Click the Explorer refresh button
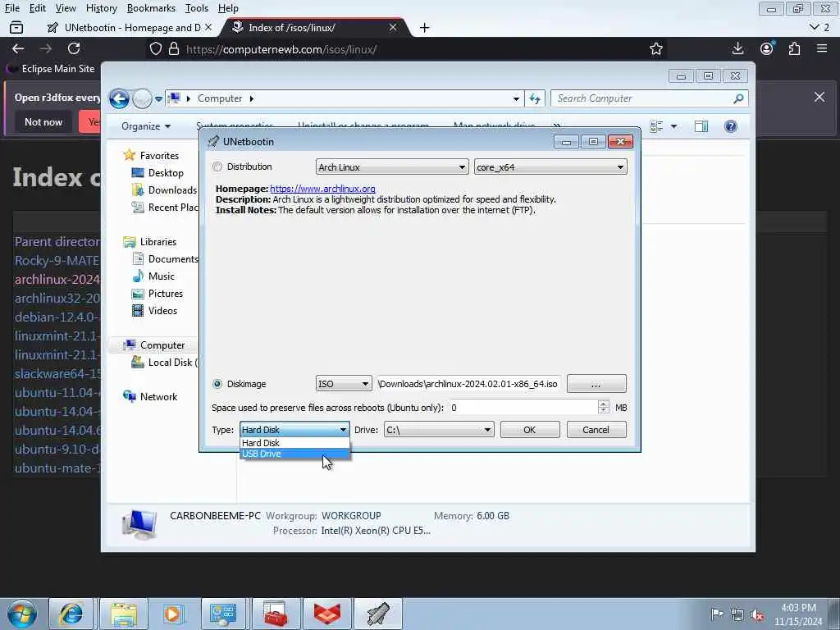Image resolution: width=840 pixels, height=630 pixels. click(535, 98)
